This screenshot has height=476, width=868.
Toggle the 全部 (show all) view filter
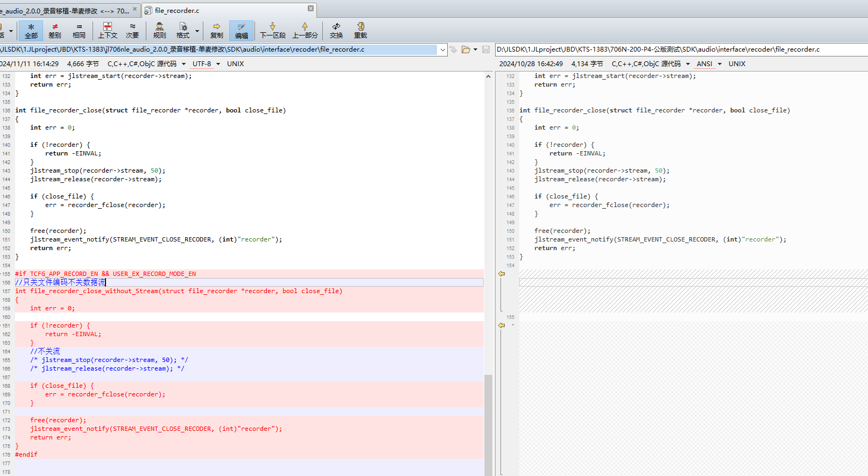[31, 31]
